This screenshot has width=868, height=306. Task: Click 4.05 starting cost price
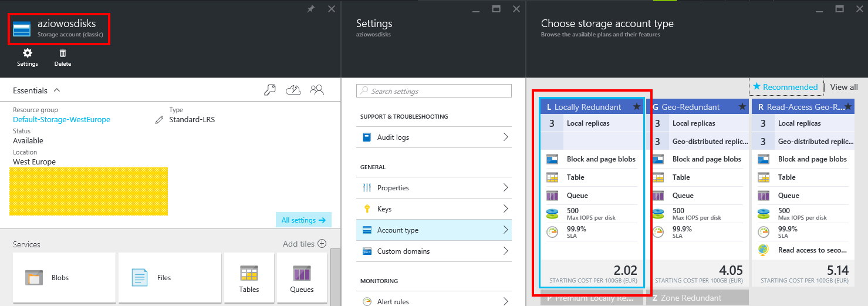[731, 270]
